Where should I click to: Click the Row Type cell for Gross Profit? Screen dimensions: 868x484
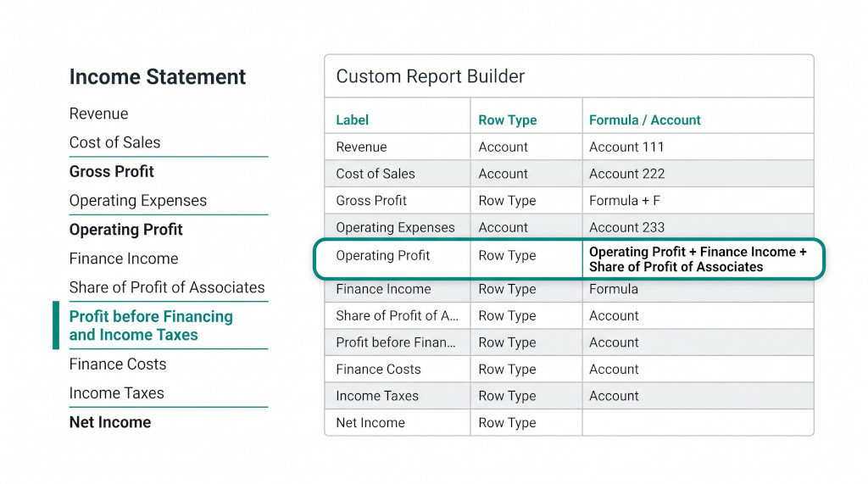(x=526, y=201)
